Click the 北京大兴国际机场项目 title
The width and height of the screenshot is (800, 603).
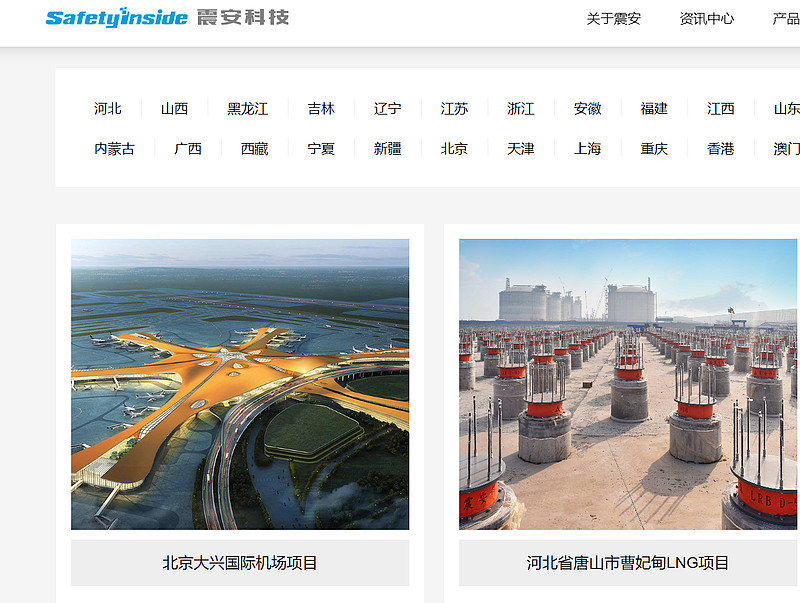(x=240, y=563)
